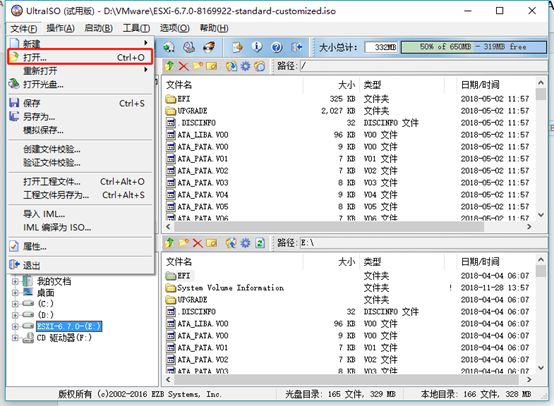Expand the 桌面 tree node
This screenshot has width=554, height=406.
coord(15,293)
